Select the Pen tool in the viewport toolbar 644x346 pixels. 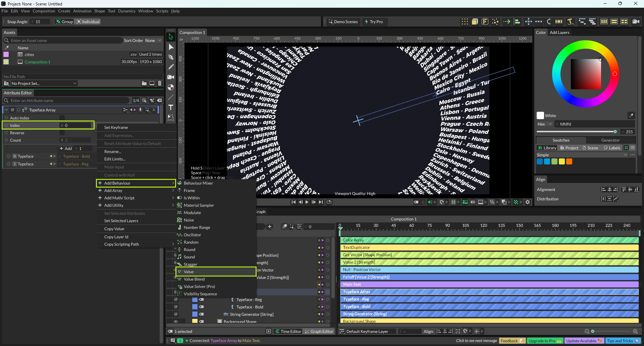[x=171, y=57]
